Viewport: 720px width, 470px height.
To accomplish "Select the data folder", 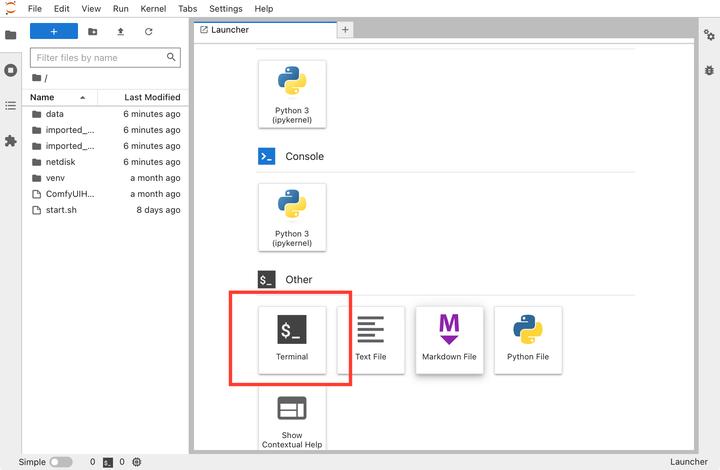I will click(106, 114).
